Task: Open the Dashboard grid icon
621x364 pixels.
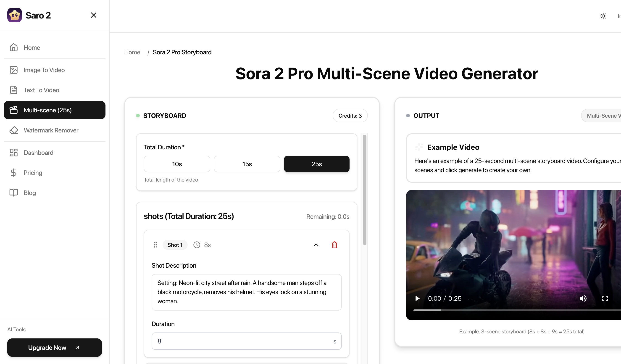Action: 14,153
